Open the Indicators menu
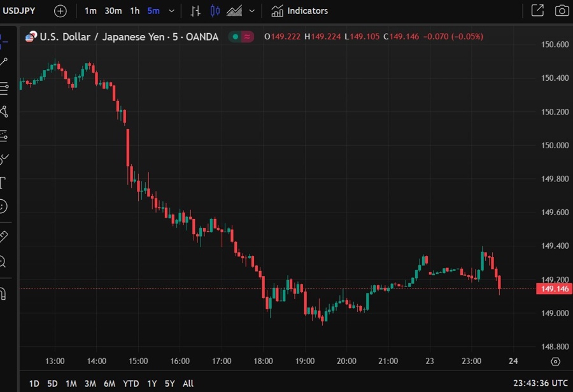573x392 pixels. 299,11
